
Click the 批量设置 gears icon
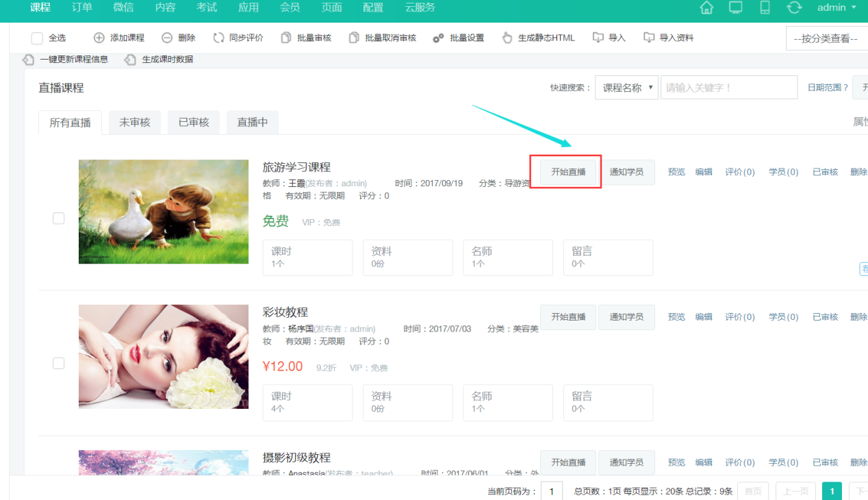438,38
